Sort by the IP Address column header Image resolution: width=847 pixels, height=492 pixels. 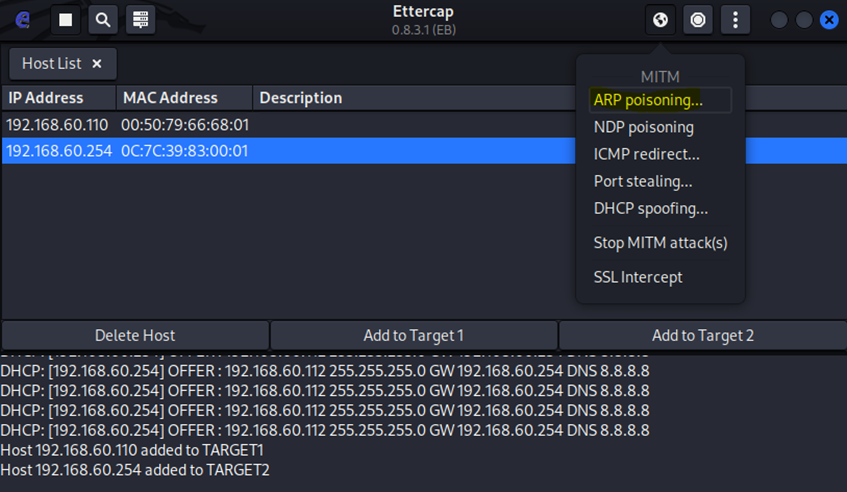58,98
